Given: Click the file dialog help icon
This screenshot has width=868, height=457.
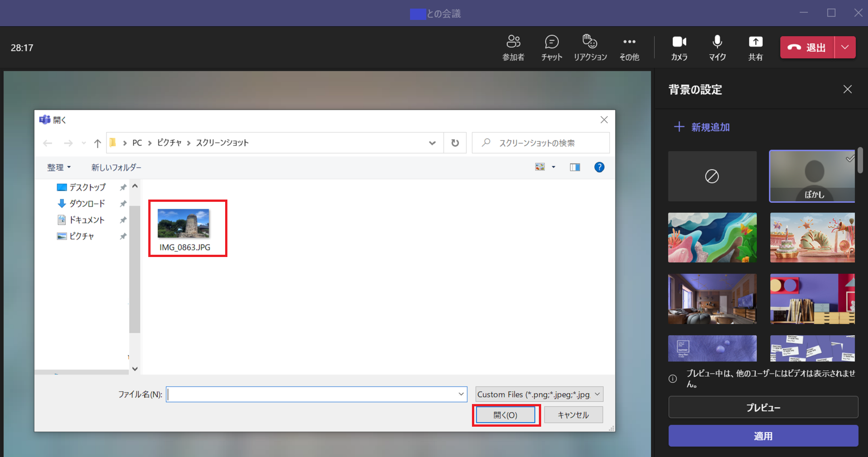Looking at the screenshot, I should point(599,167).
